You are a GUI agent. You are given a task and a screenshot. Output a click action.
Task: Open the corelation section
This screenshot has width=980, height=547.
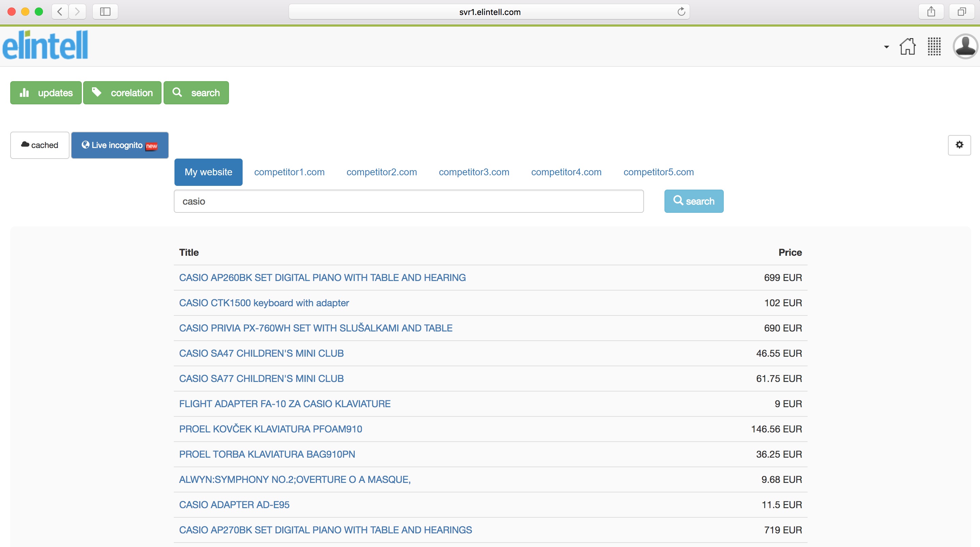pyautogui.click(x=122, y=92)
